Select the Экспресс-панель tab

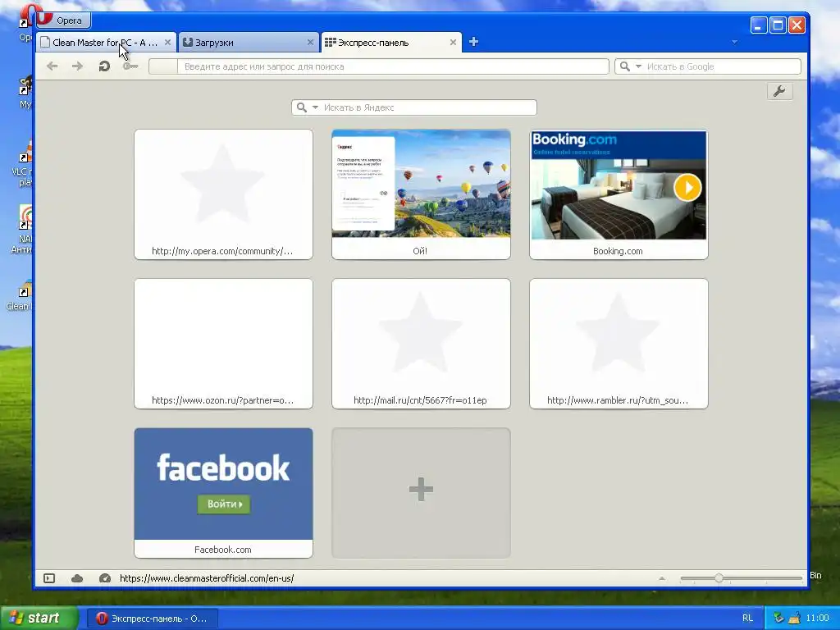point(391,43)
